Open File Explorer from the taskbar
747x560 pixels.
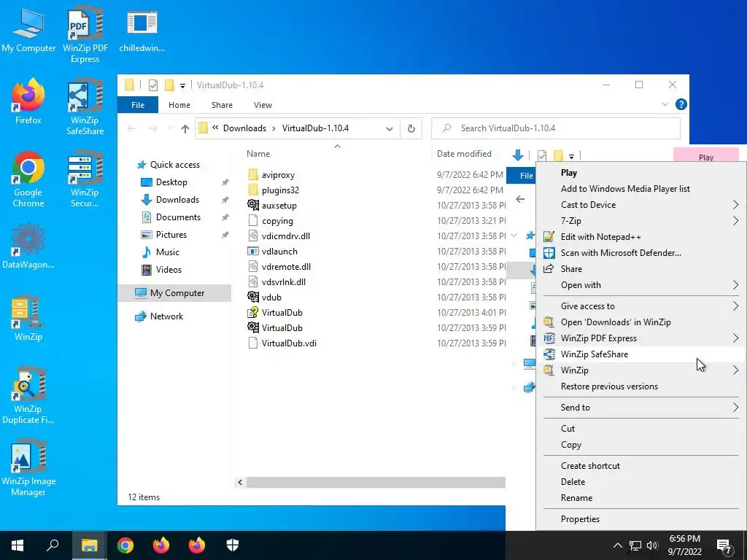tap(89, 545)
